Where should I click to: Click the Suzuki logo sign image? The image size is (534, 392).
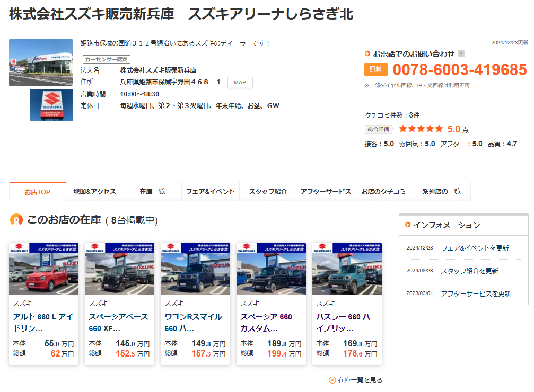[51, 104]
